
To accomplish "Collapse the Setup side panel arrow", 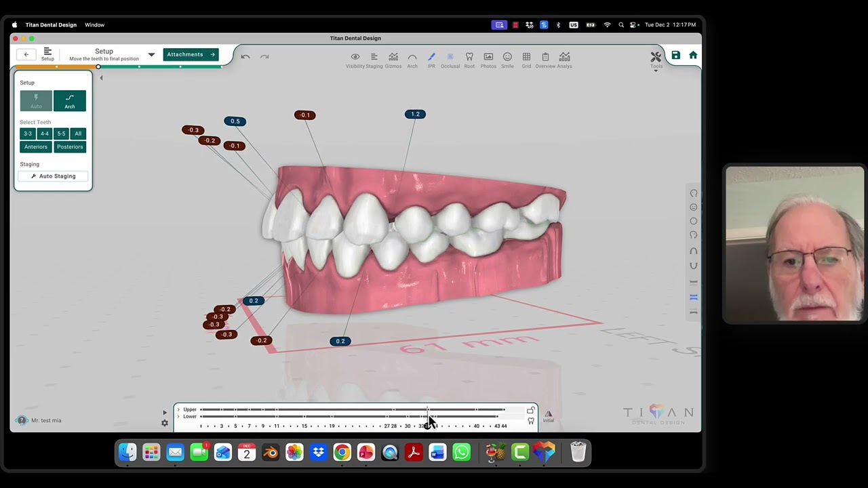I will [x=101, y=78].
